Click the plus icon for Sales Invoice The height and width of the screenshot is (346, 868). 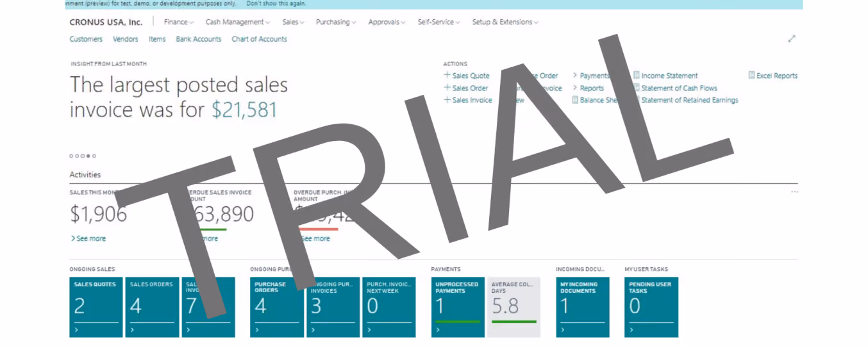(447, 100)
